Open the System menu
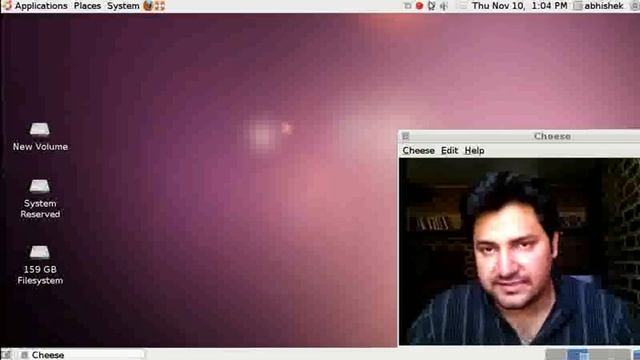The width and height of the screenshot is (640, 360). coord(123,6)
